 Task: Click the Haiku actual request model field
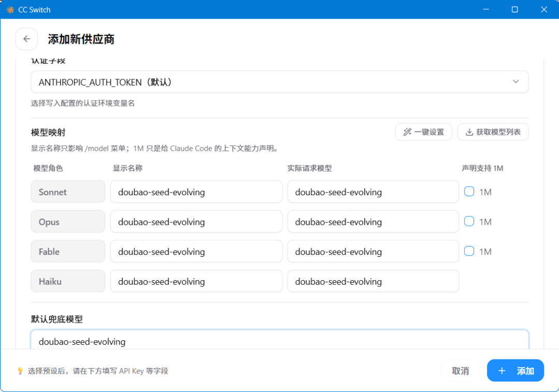373,281
